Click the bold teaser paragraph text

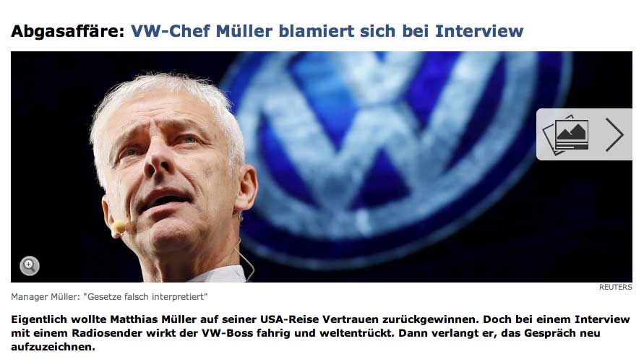pyautogui.click(x=320, y=333)
